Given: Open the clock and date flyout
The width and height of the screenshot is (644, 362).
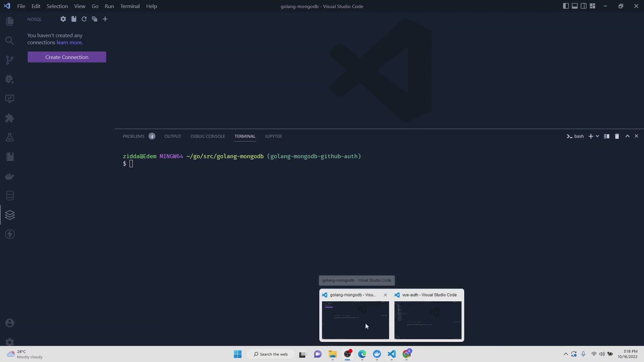Looking at the screenshot, I should pos(628,354).
